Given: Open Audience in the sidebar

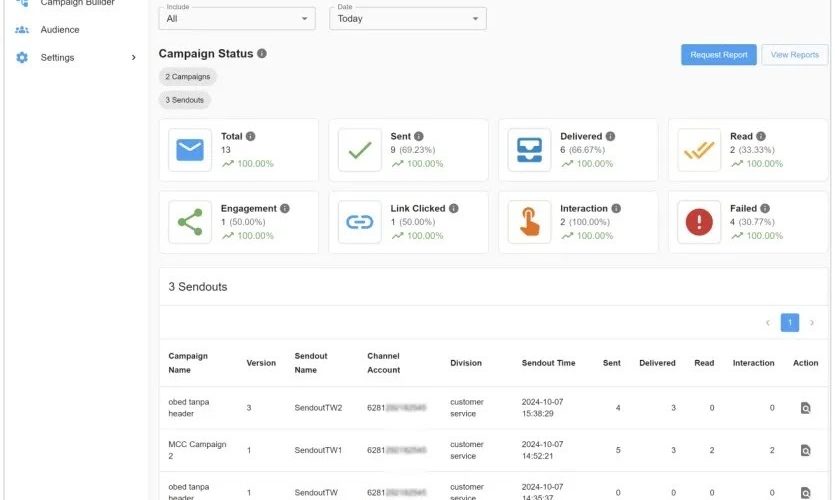Looking at the screenshot, I should (x=60, y=30).
